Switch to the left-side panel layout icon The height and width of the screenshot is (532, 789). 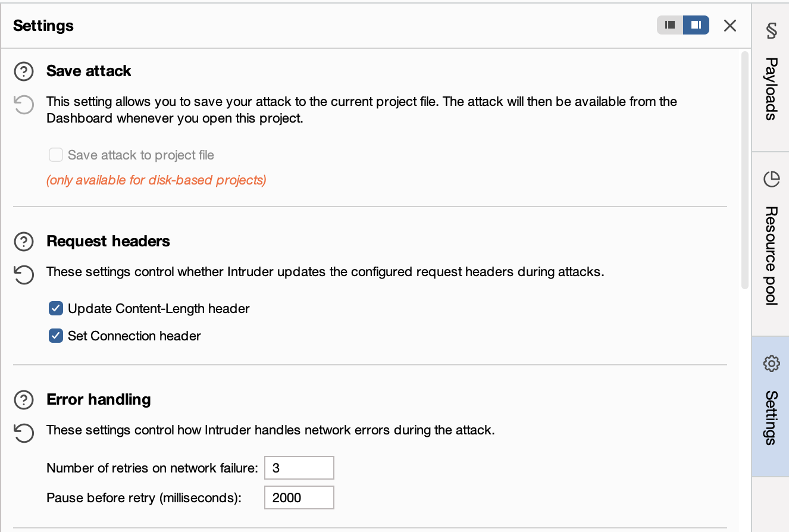pos(670,25)
